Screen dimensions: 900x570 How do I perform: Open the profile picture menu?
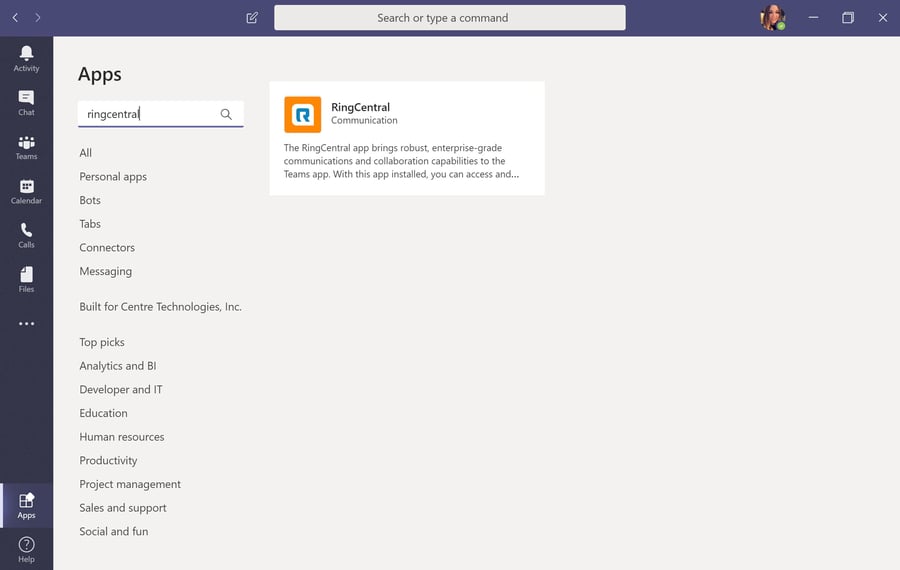pyautogui.click(x=773, y=18)
